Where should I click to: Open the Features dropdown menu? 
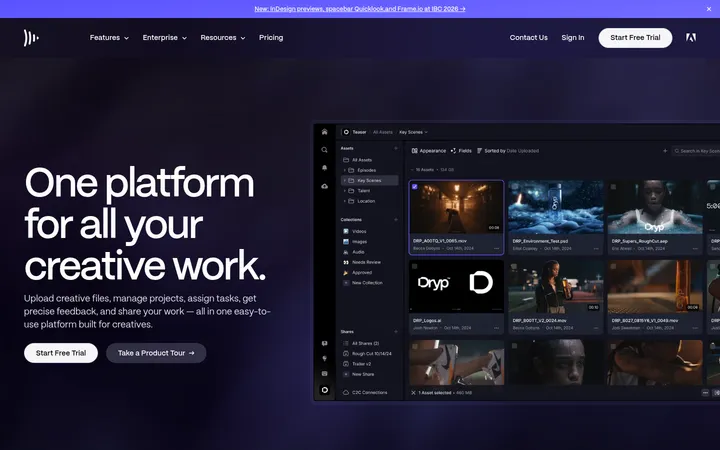click(x=109, y=38)
